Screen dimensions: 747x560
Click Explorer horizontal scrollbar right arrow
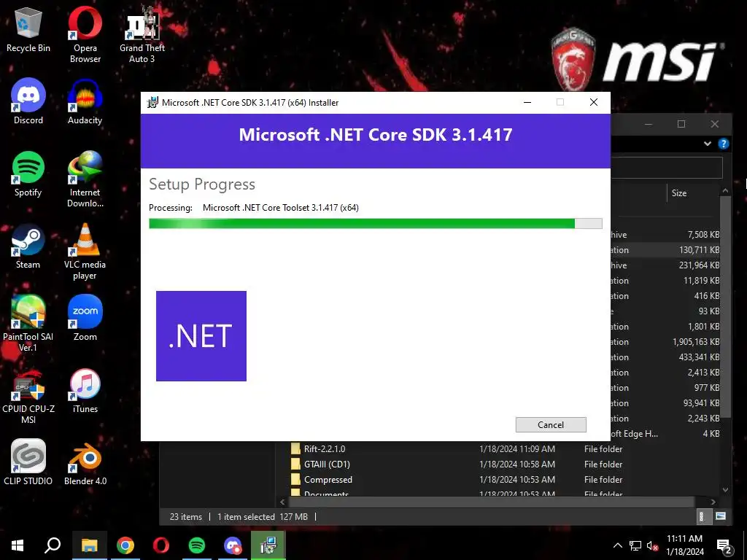pyautogui.click(x=713, y=502)
